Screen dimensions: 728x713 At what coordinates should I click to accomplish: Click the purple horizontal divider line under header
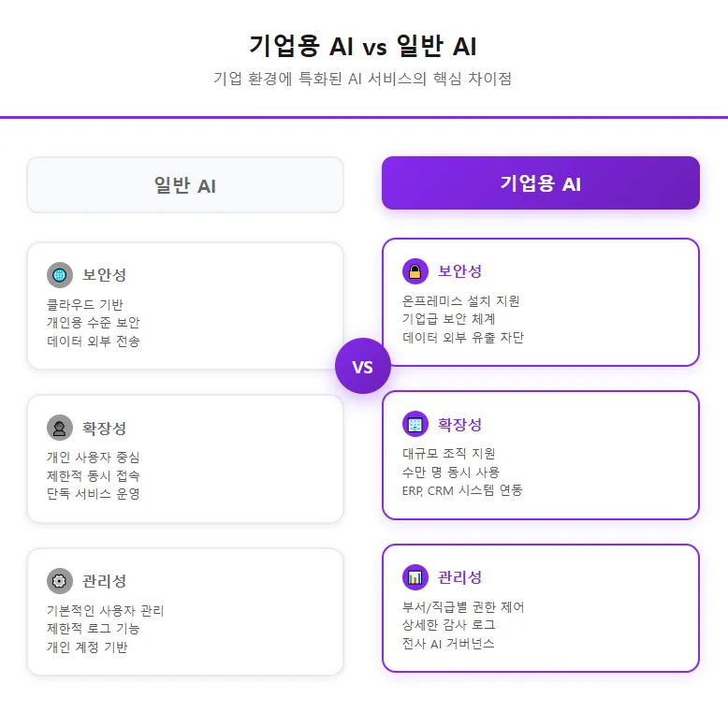364,118
